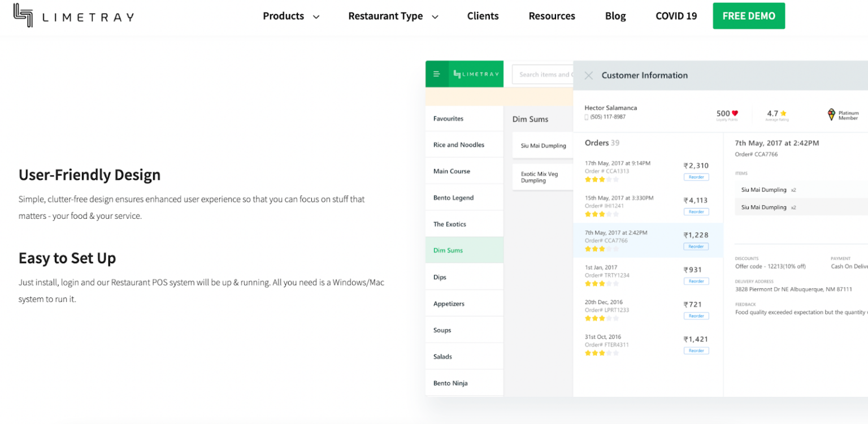Click the red loyalty points heart icon
This screenshot has width=868, height=424.
click(735, 114)
